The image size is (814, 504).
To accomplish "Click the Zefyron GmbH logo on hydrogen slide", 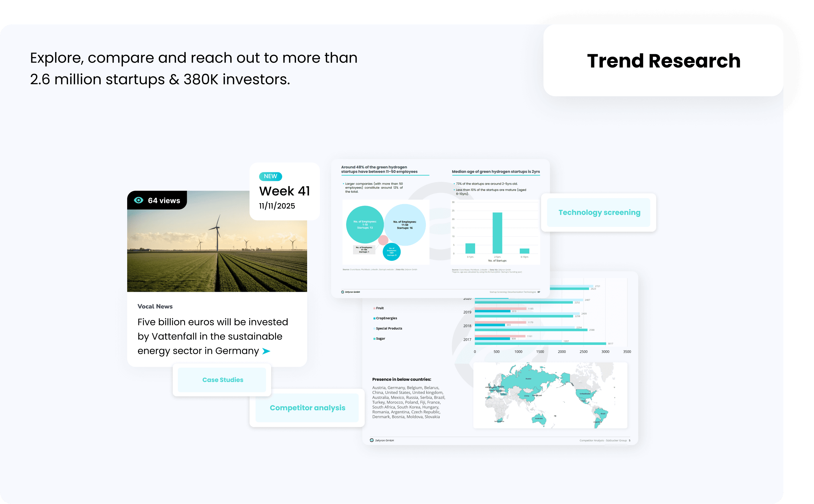I will [343, 292].
